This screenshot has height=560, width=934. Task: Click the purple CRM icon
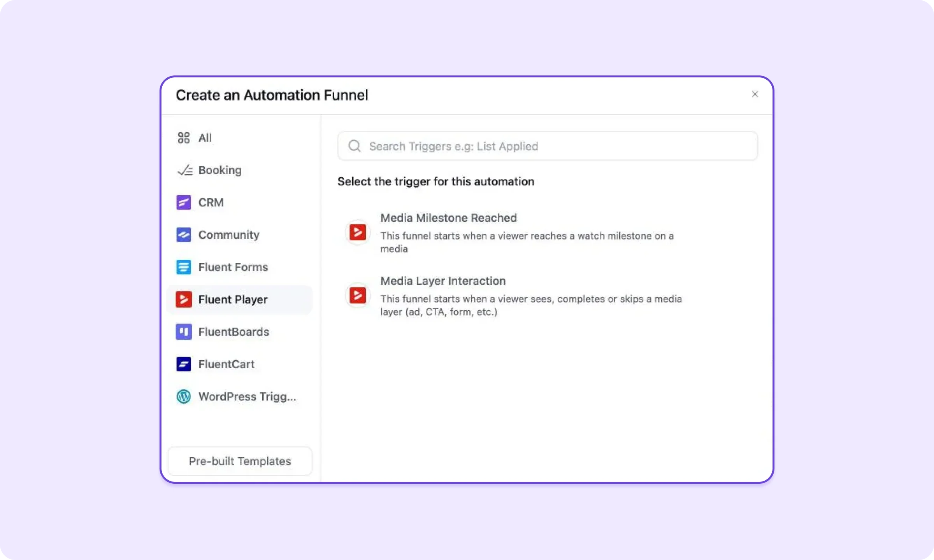183,202
